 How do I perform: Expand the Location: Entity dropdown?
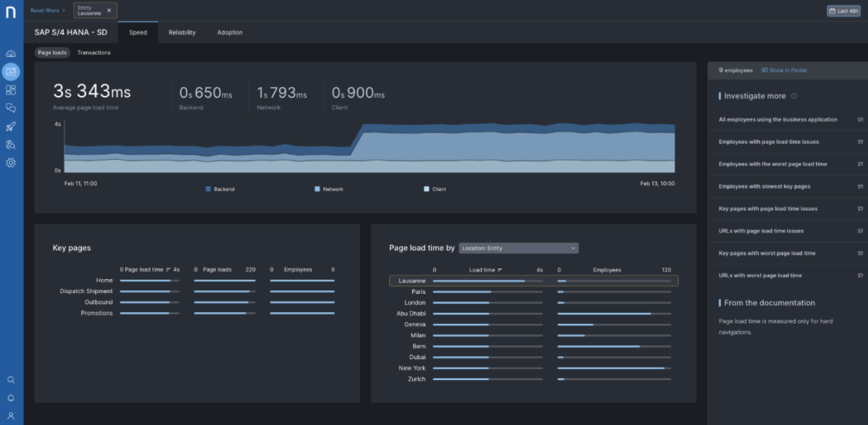pyautogui.click(x=518, y=248)
